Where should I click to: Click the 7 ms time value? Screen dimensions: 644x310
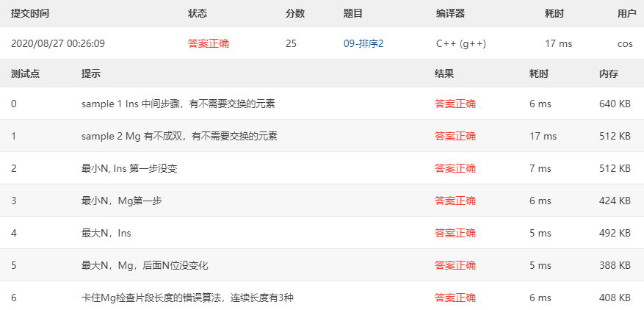click(540, 168)
